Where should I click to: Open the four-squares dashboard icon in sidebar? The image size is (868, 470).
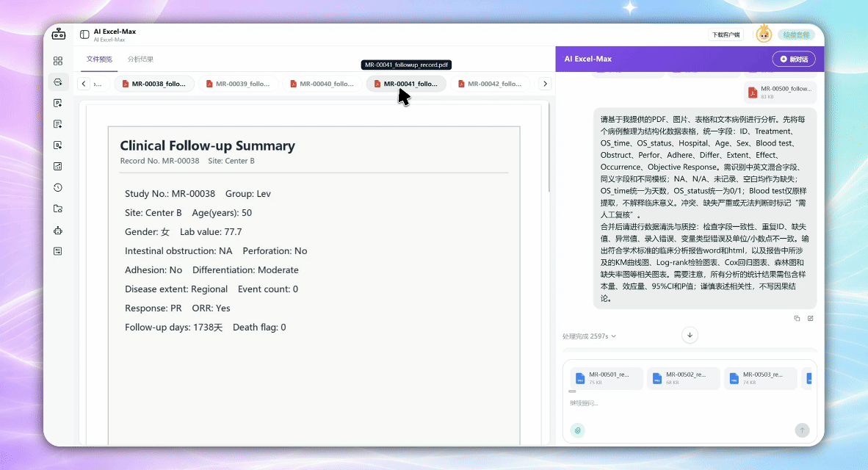58,61
